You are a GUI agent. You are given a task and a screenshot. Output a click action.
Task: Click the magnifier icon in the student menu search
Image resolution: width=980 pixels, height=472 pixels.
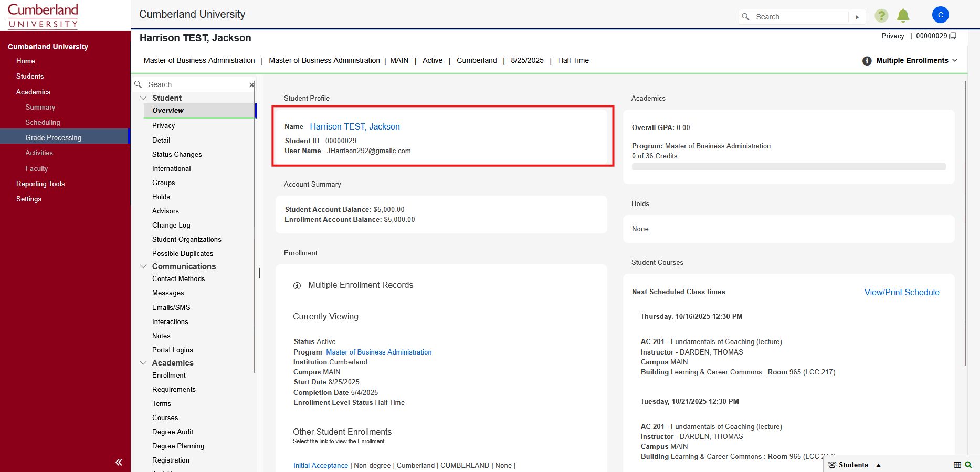(139, 84)
